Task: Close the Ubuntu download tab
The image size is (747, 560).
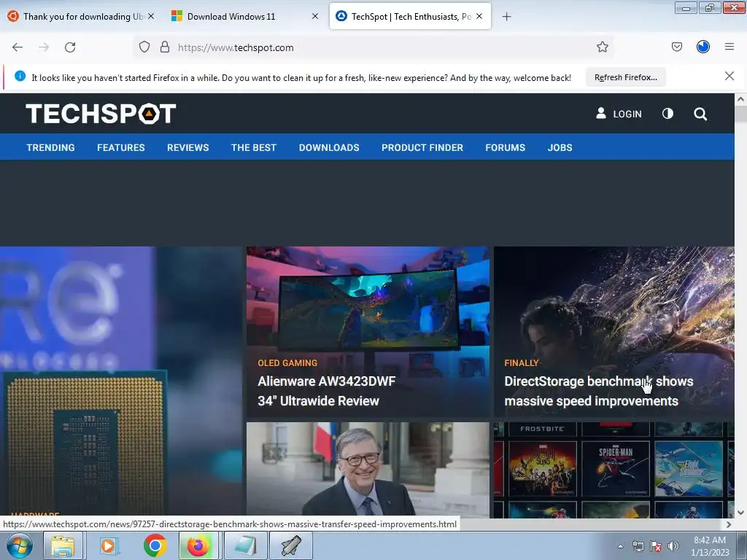Action: [x=151, y=16]
